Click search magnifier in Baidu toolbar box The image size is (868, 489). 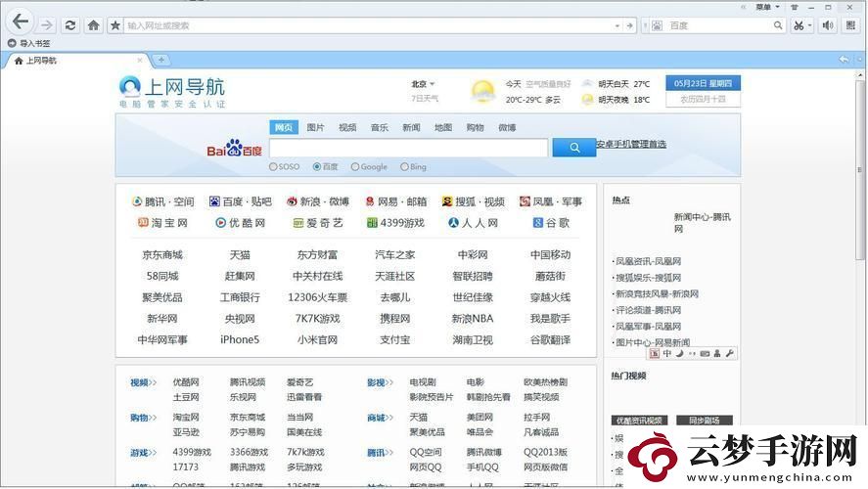[x=778, y=25]
